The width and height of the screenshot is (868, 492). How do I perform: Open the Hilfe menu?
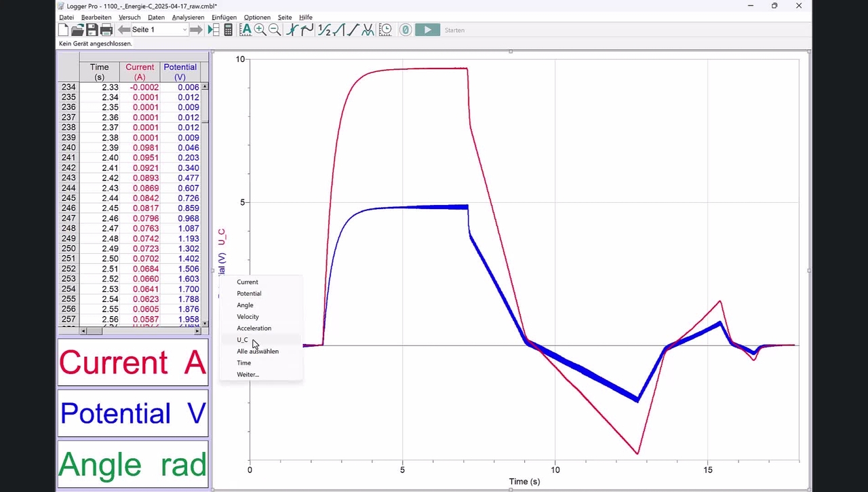[306, 18]
